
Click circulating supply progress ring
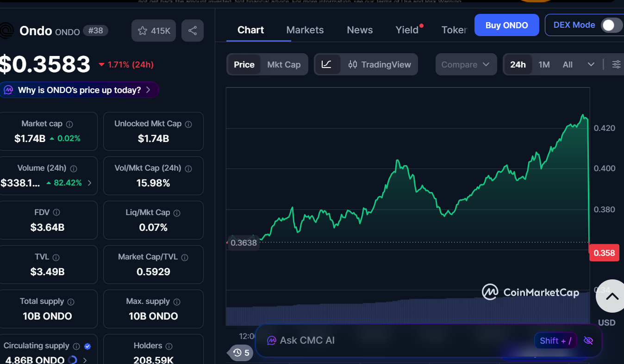point(72,360)
